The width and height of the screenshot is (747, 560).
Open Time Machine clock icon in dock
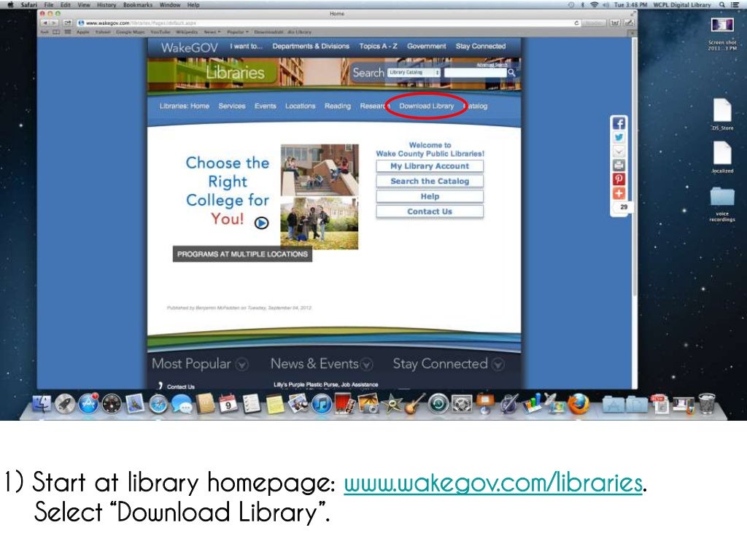tap(438, 404)
